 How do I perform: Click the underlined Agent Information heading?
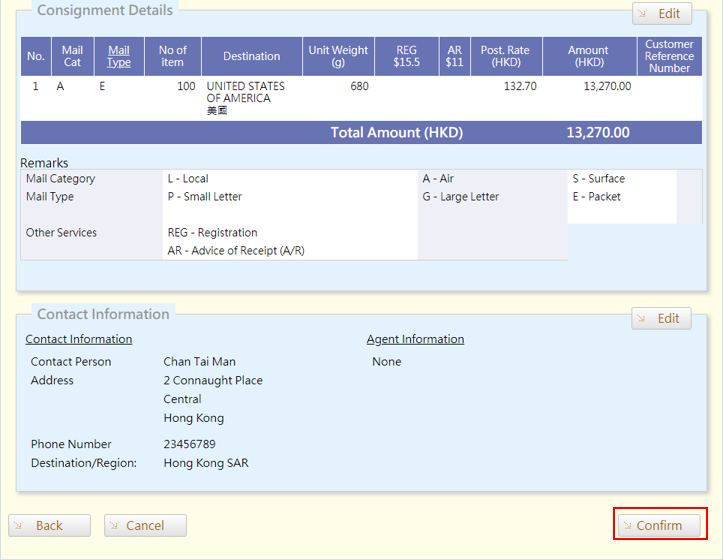[415, 339]
